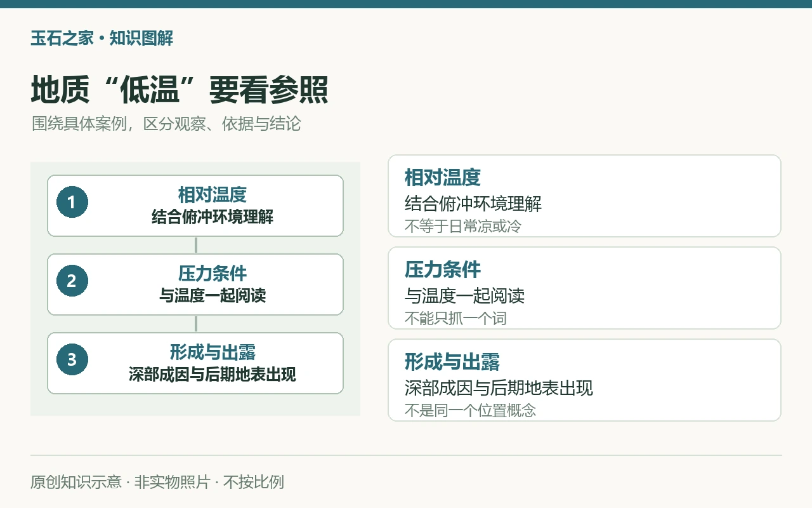Viewport: 812px width, 508px height.
Task: Click the number 3 circle badge
Action: (72, 359)
